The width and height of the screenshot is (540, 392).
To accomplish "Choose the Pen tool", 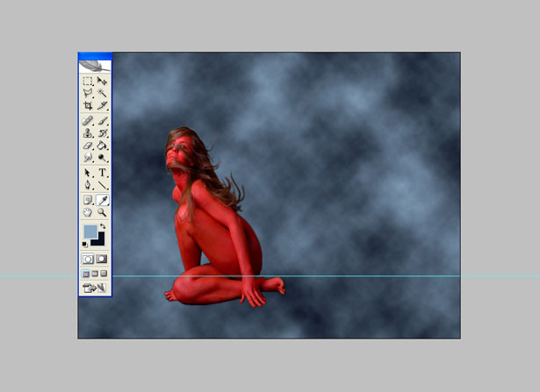I will coord(88,185).
